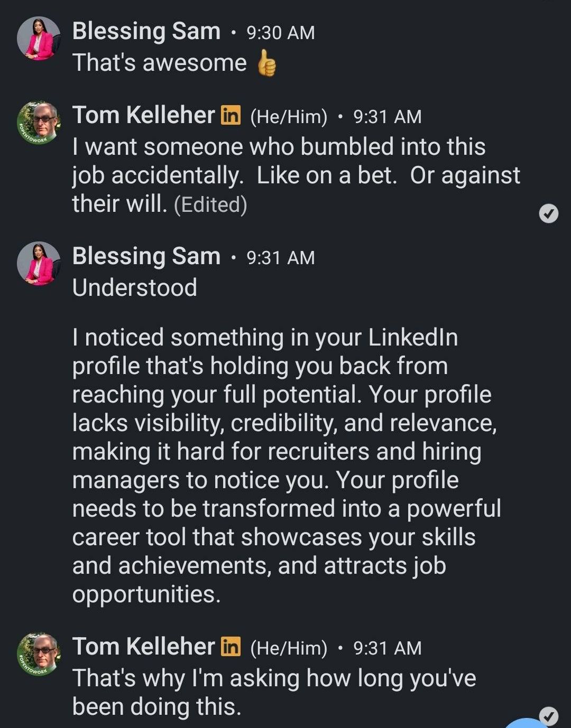Open the first Tom Kelleher name link
This screenshot has height=728, width=571.
point(144,115)
